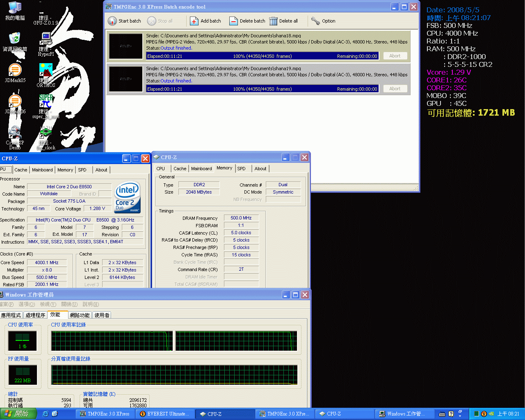Viewport: 525px width, 420px height.
Task: Switch to CPU tab in right CPU-Z window
Action: point(161,169)
